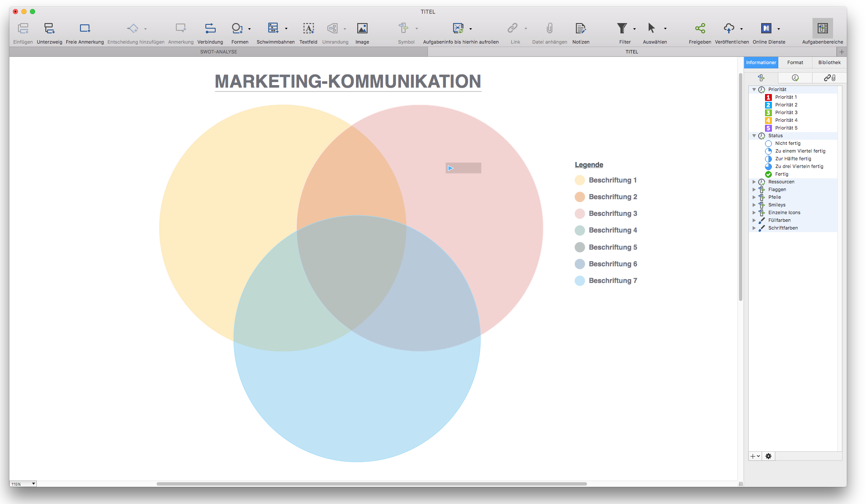Switch to the Format tab
This screenshot has height=504, width=866.
pyautogui.click(x=795, y=62)
